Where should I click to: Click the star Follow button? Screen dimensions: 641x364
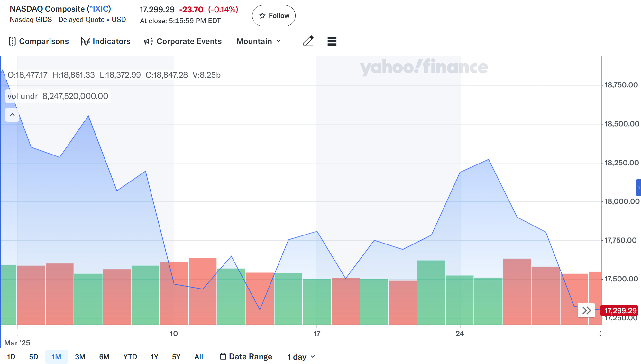click(274, 16)
